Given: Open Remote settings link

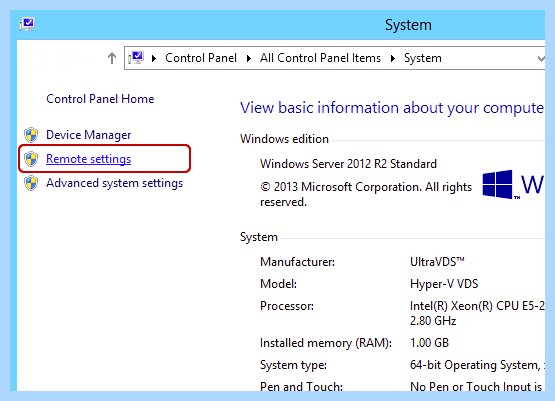Looking at the screenshot, I should point(88,159).
